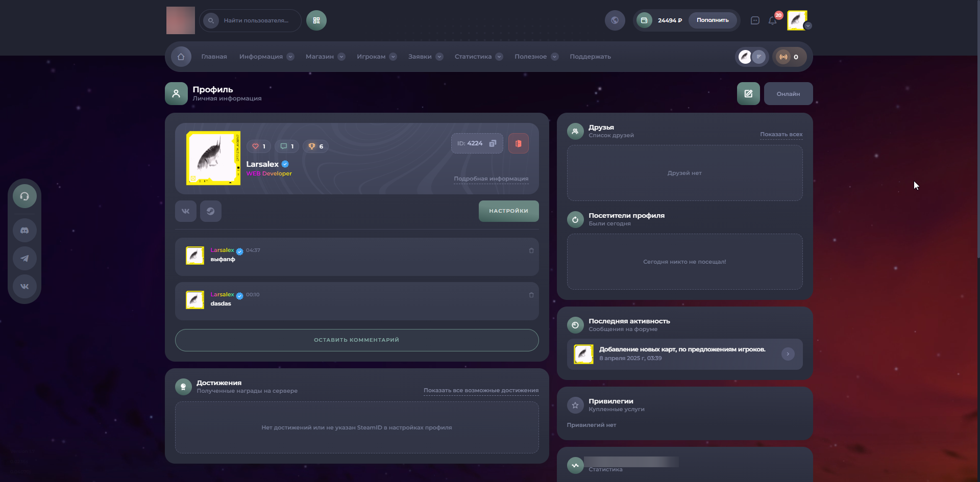Open the messages chat icon
This screenshot has height=482, width=980.
[x=755, y=20]
